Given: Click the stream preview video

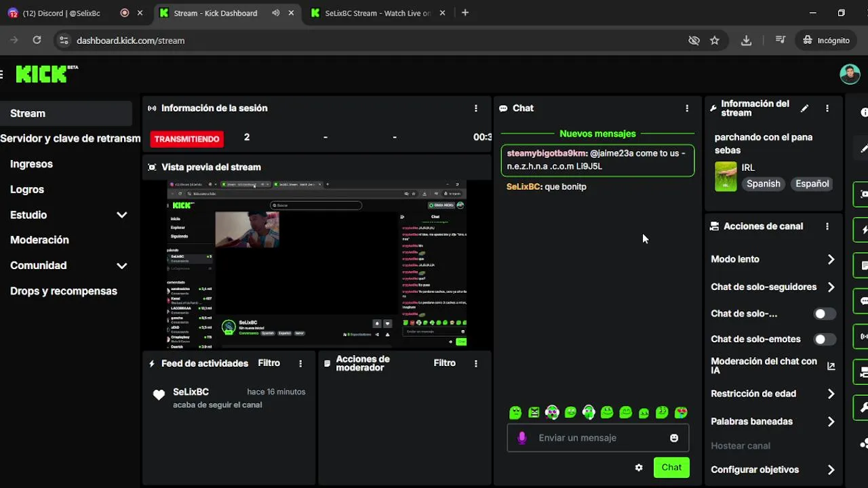Looking at the screenshot, I should click(x=317, y=264).
